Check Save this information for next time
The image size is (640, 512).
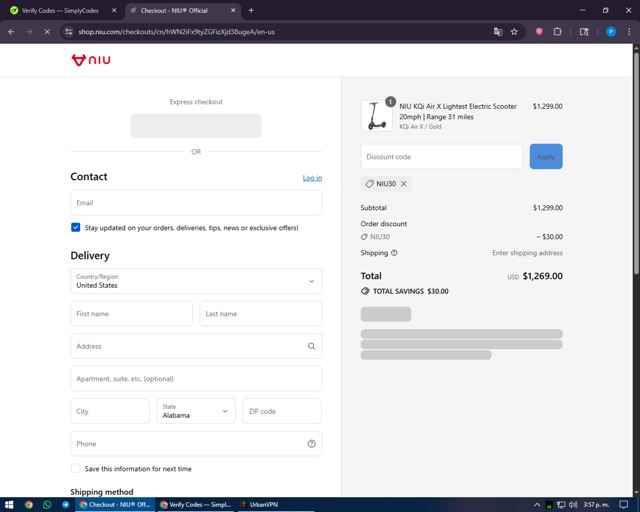tap(76, 468)
